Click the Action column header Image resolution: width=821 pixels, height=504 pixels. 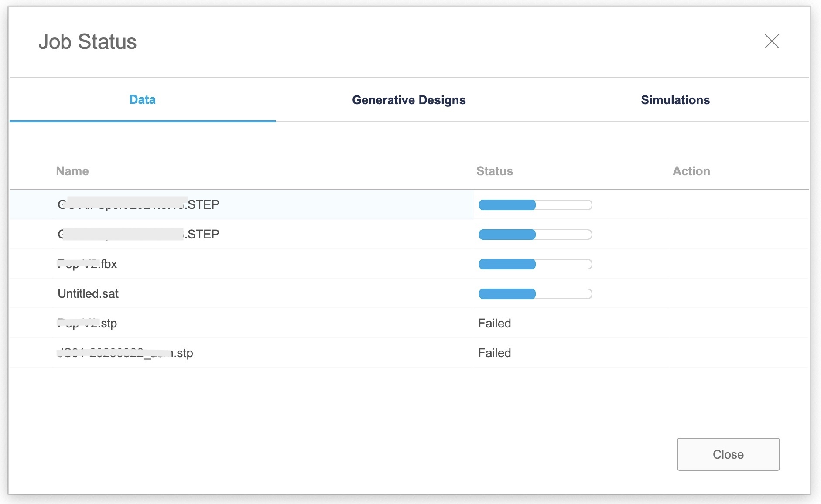pos(691,171)
